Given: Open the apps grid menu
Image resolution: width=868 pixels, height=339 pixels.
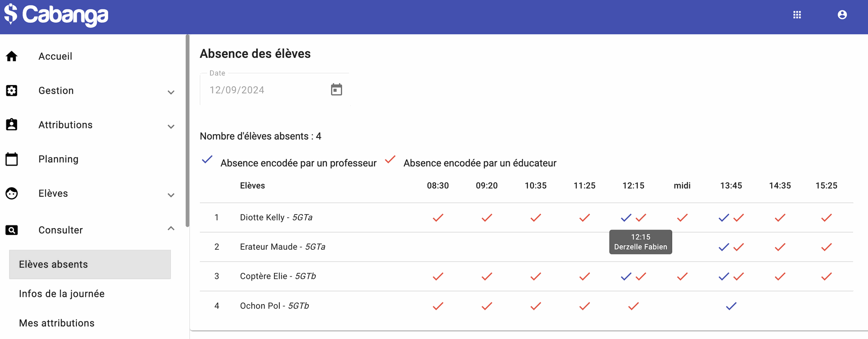Looking at the screenshot, I should point(797,15).
